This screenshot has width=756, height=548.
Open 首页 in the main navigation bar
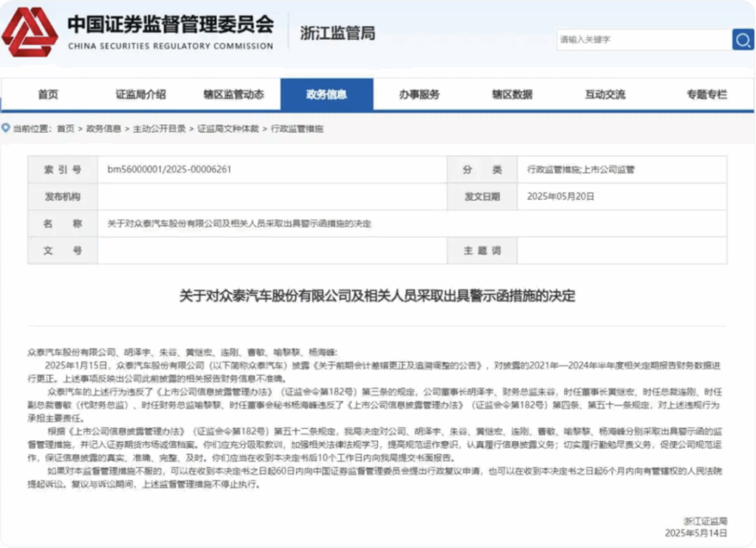(48, 95)
